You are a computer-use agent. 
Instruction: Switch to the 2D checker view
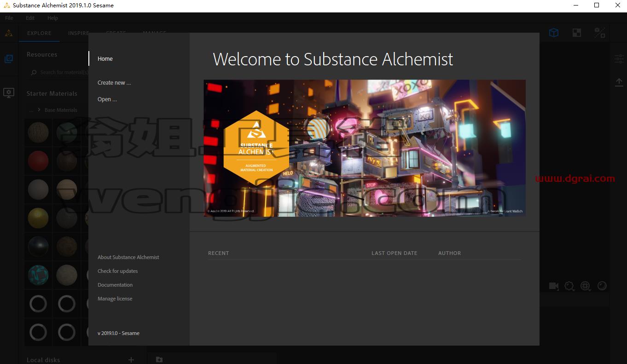coord(576,33)
